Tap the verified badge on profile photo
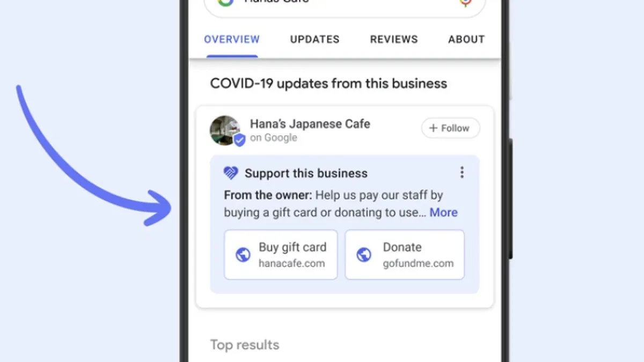644x362 pixels. (x=239, y=140)
